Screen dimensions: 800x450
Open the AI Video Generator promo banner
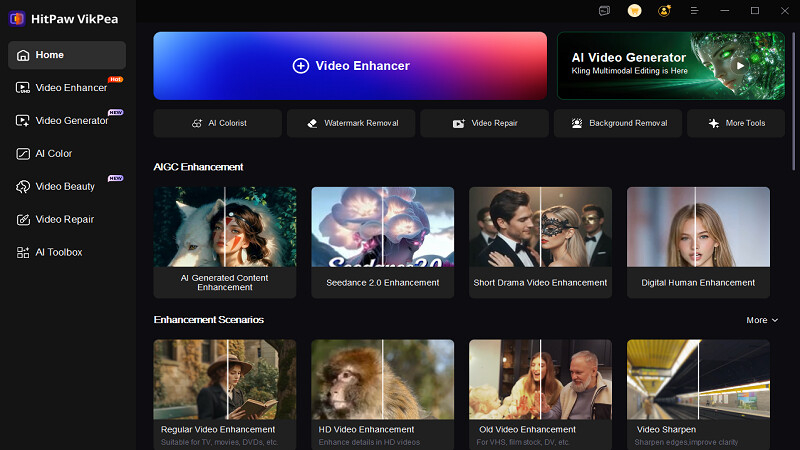pyautogui.click(x=671, y=66)
